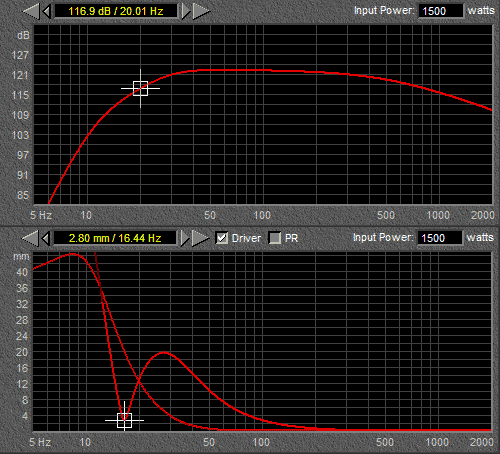Click the 2.80 mm / 16.44 Hz readout
Image resolution: width=500 pixels, height=454 pixels.
115,238
